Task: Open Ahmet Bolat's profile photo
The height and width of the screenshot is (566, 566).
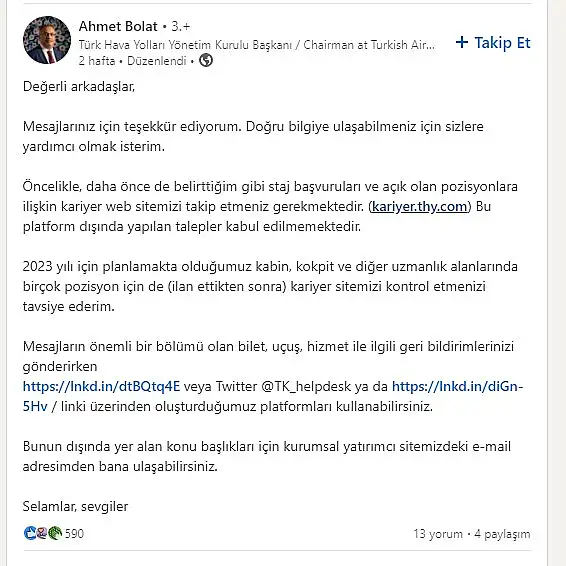Action: (x=47, y=40)
